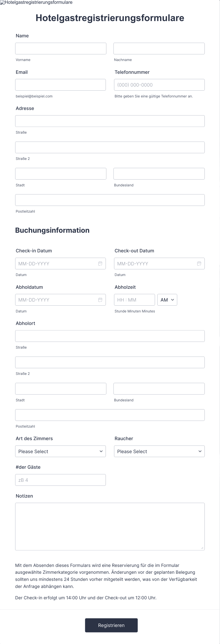Click the Telefonnummer input field
The image size is (220, 644).
[x=159, y=85]
